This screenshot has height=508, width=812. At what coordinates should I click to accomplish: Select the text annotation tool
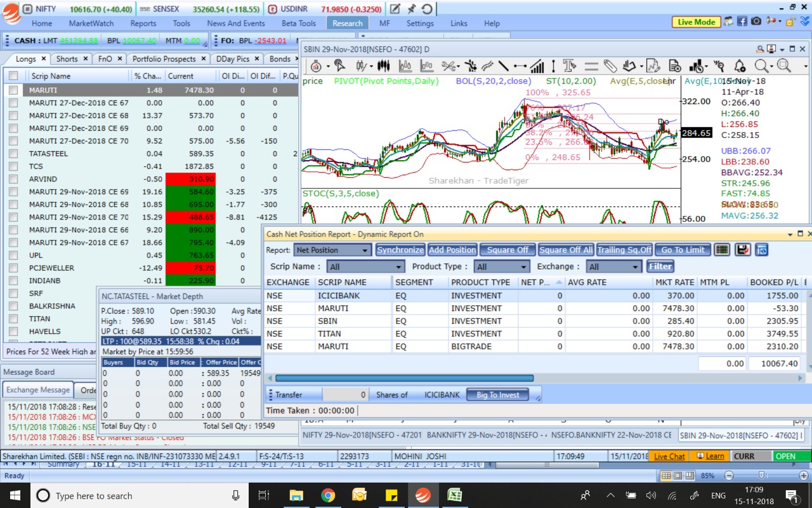569,65
